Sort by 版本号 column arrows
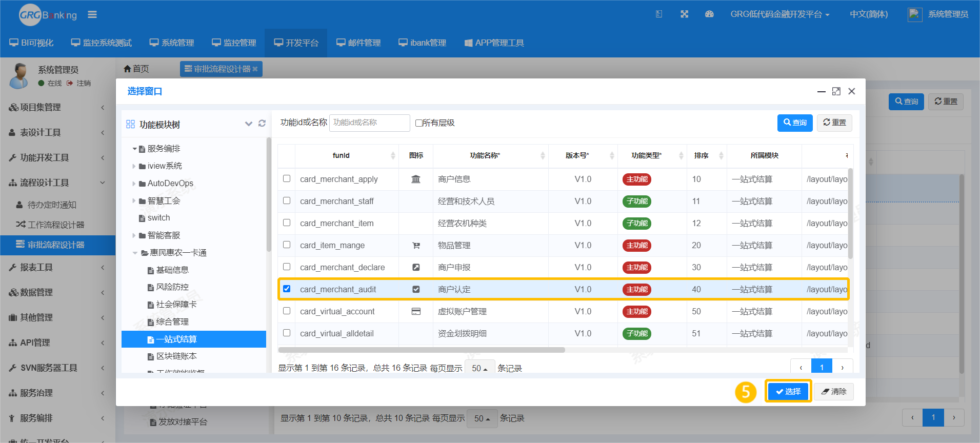The width and height of the screenshot is (980, 443). pos(612,155)
